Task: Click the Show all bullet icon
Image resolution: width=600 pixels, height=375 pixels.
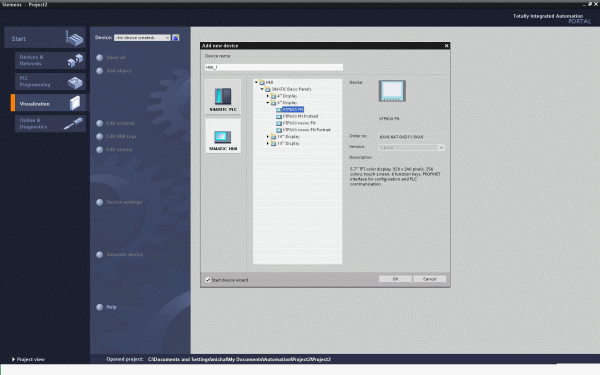Action: pyautogui.click(x=99, y=57)
